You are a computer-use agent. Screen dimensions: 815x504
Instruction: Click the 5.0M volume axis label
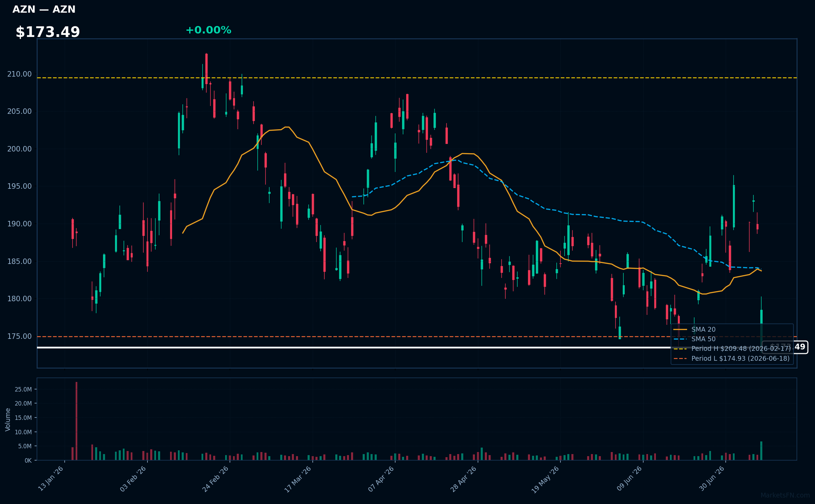(x=25, y=446)
